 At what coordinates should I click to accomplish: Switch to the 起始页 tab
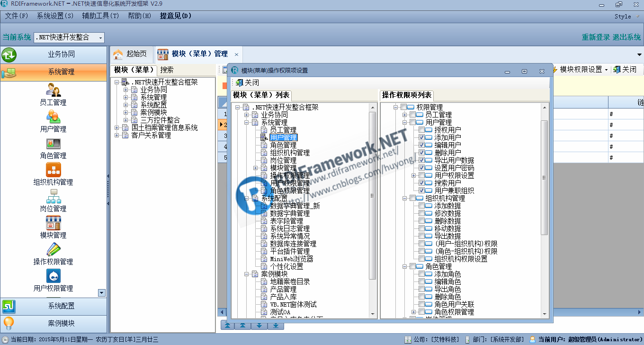click(132, 54)
